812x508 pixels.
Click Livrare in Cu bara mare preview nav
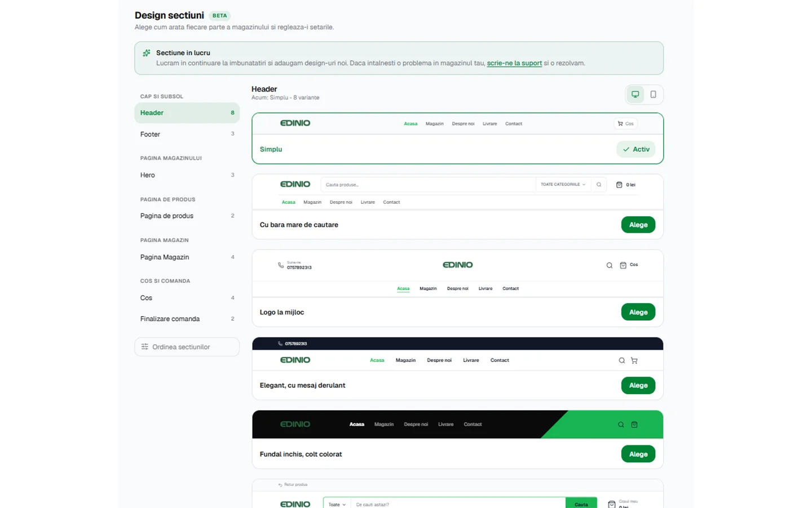368,202
